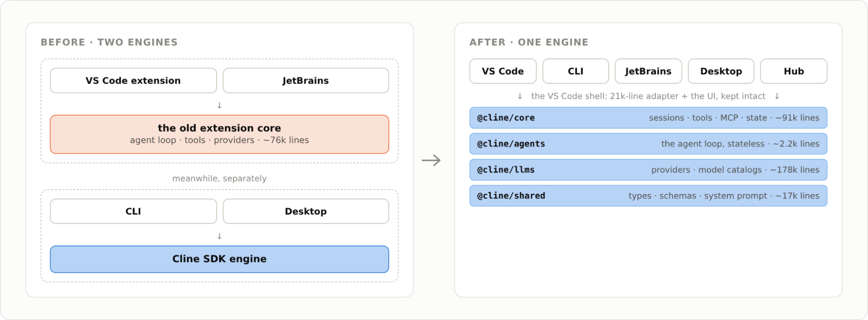The width and height of the screenshot is (868, 320).
Task: Click "types · schemas · system prompt · ~17k lines"
Action: coord(724,196)
